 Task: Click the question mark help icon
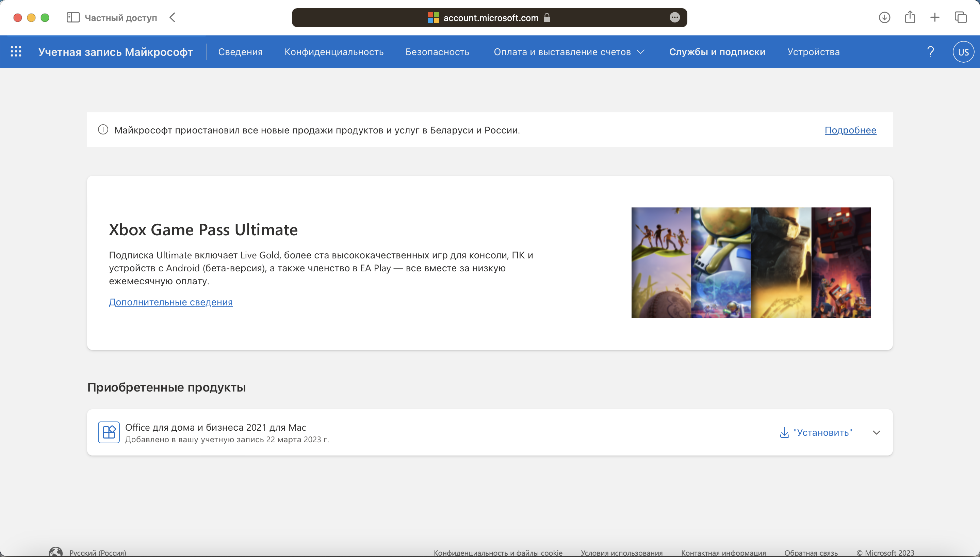[931, 52]
